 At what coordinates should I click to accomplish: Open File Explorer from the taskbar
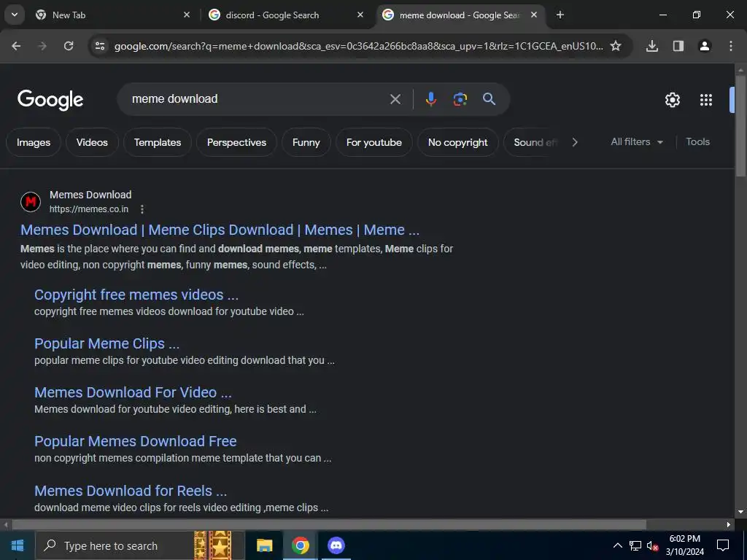pos(264,545)
